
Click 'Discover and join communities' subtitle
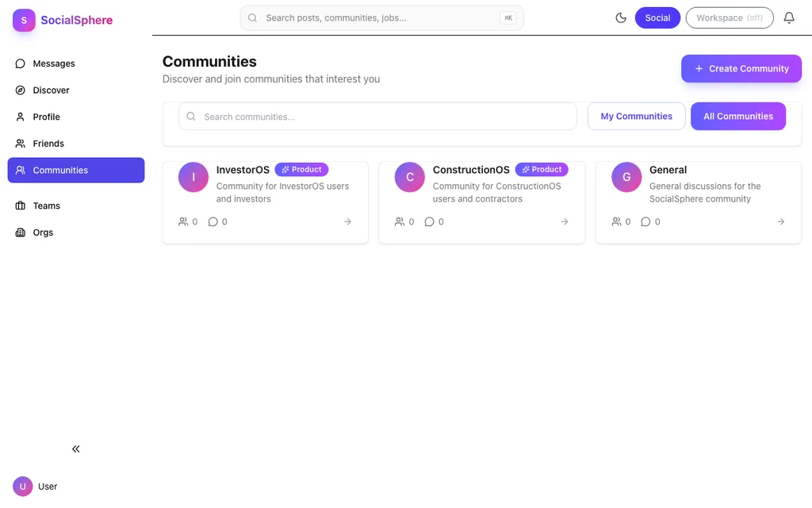271,79
